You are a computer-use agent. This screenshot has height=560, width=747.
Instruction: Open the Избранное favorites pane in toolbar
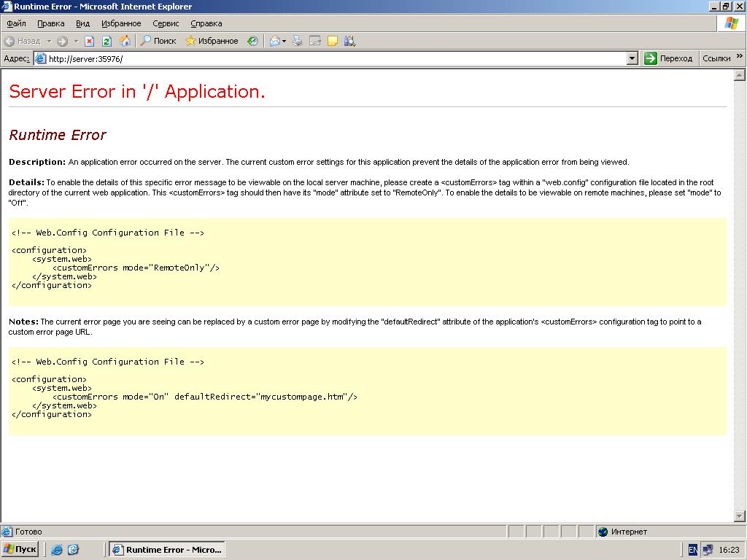point(212,41)
